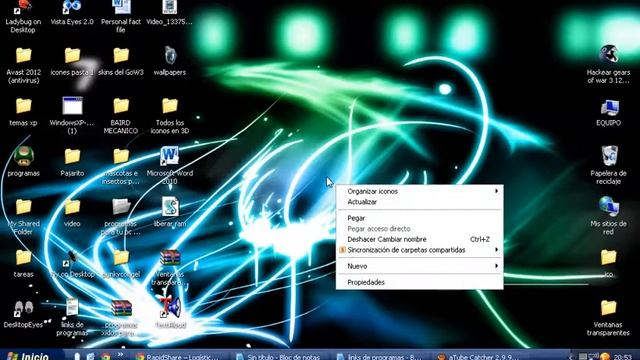Choose Propiedades in the context menu

point(419,282)
